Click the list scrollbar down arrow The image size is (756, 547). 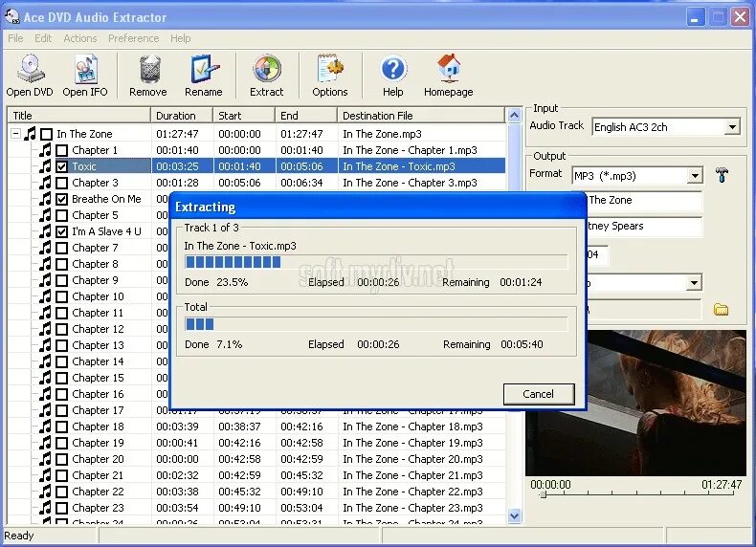(514, 515)
